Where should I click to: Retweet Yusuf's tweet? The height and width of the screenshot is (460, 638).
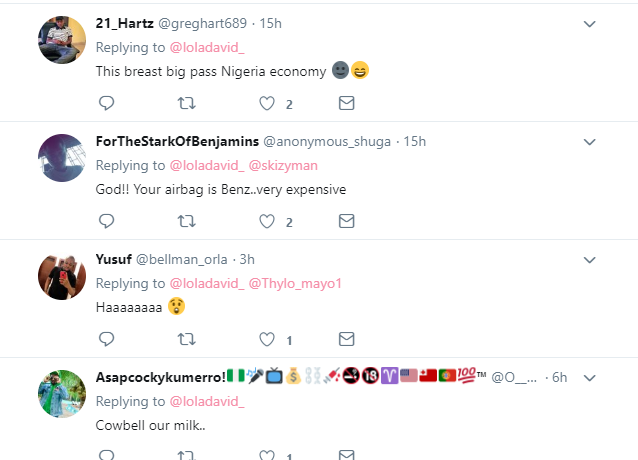[x=186, y=339]
